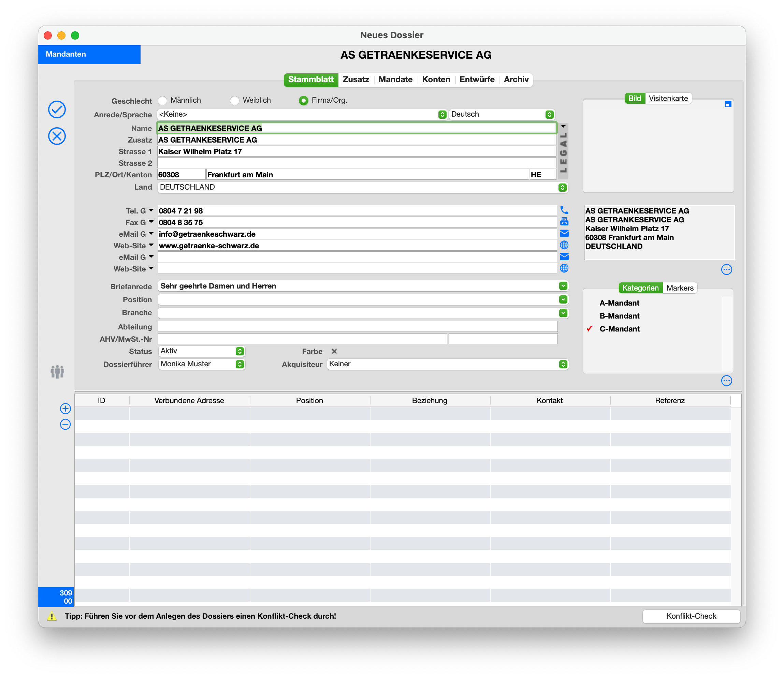Switch to the Markers tab

680,288
